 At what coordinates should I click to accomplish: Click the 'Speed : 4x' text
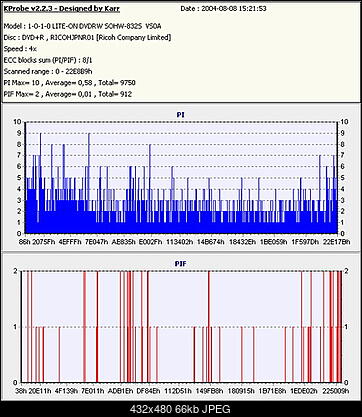[x=20, y=49]
